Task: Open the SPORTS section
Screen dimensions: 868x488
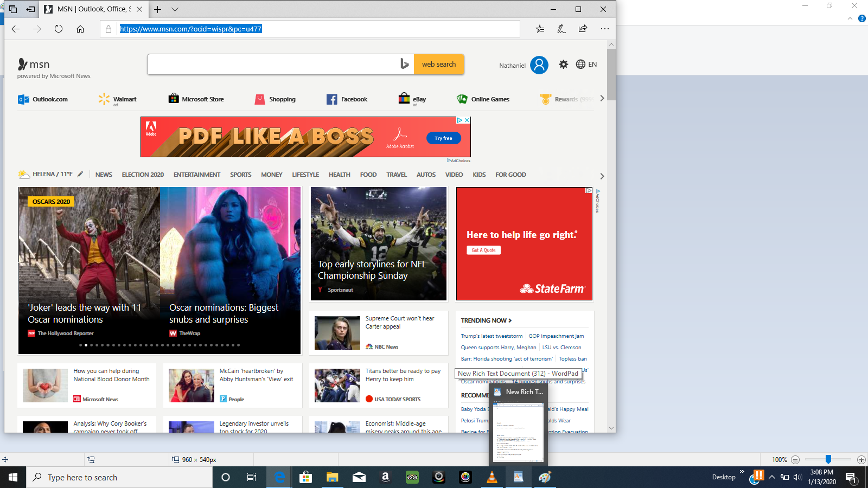Action: pos(240,175)
